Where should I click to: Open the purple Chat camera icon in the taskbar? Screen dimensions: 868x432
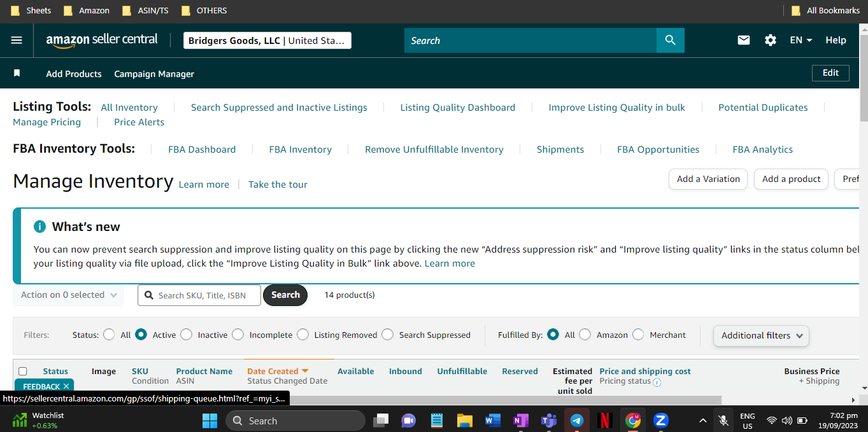408,421
